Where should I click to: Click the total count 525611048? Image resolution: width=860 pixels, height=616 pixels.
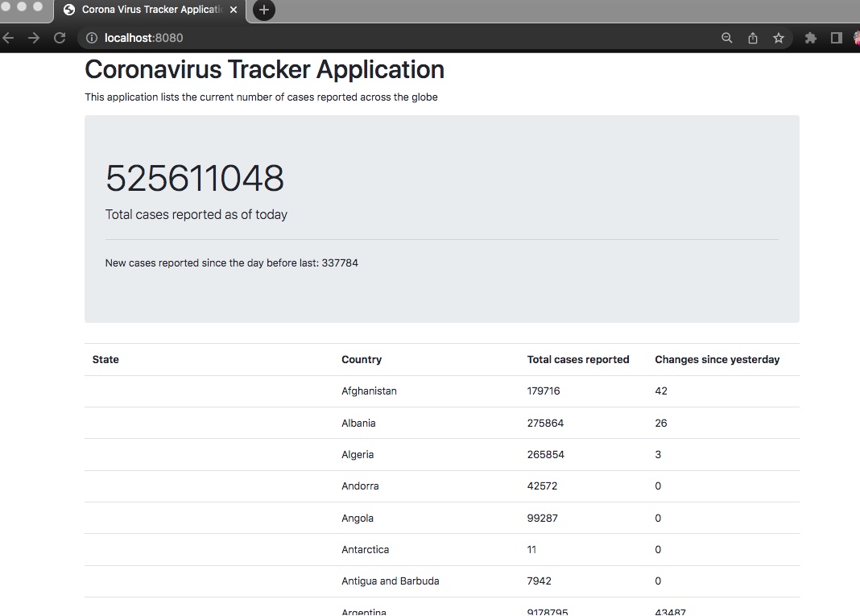(195, 178)
